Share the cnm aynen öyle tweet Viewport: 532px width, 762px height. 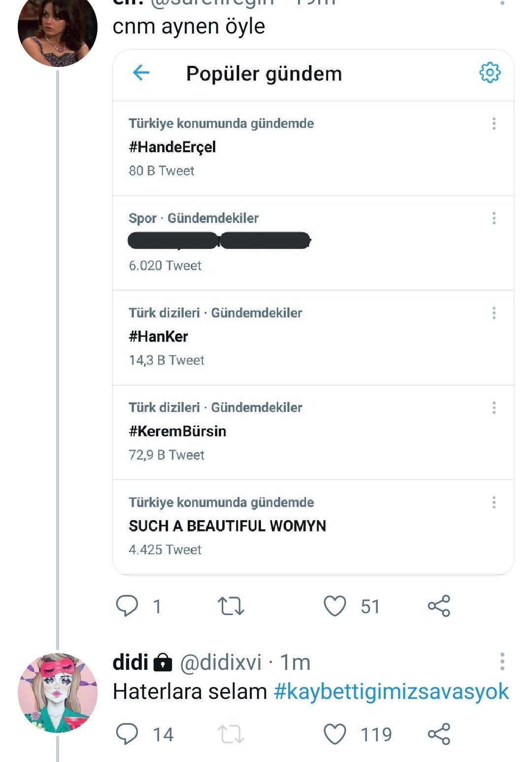click(x=439, y=606)
